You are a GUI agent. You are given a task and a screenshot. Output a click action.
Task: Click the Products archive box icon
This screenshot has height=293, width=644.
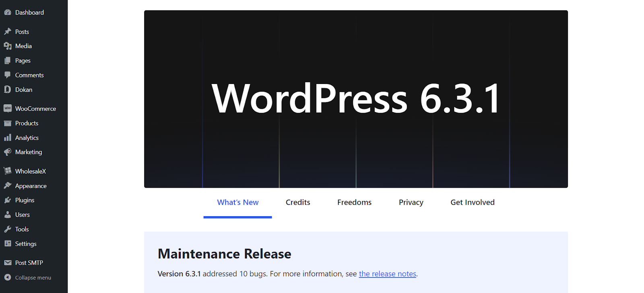pyautogui.click(x=8, y=123)
